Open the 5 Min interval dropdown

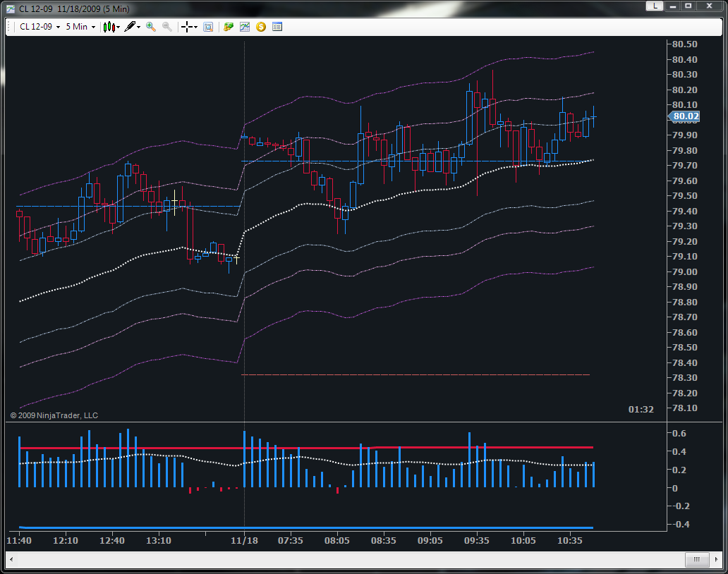[x=80, y=27]
